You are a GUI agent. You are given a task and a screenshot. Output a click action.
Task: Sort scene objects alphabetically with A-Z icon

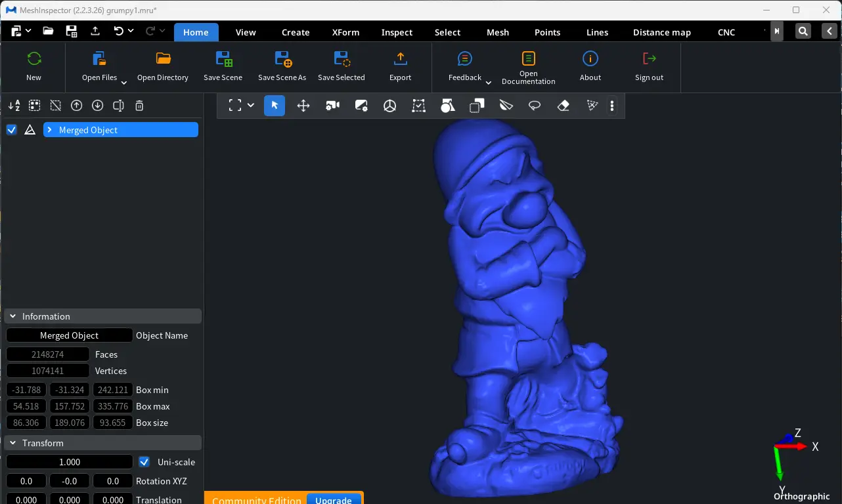coord(14,106)
